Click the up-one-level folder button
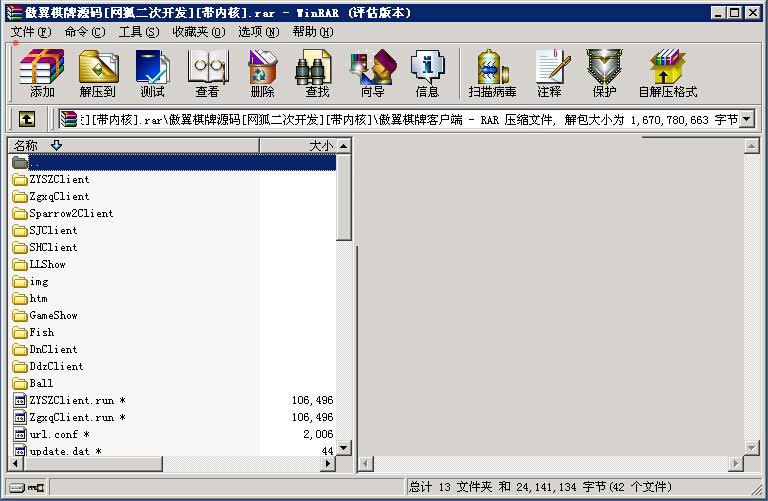The width and height of the screenshot is (768, 501). point(26,120)
